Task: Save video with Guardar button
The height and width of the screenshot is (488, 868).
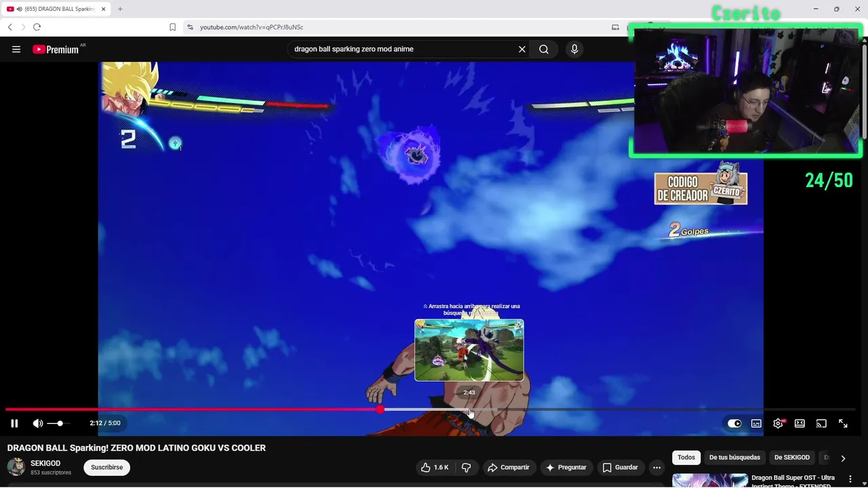Action: [620, 468]
